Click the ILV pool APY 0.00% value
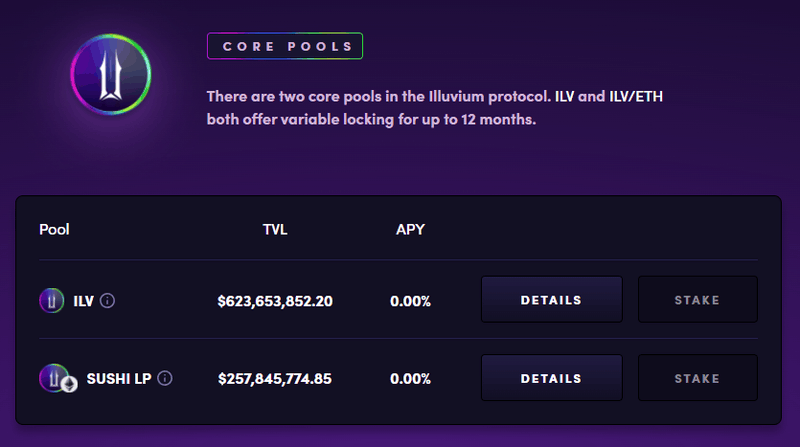Image resolution: width=800 pixels, height=447 pixels. 410,300
